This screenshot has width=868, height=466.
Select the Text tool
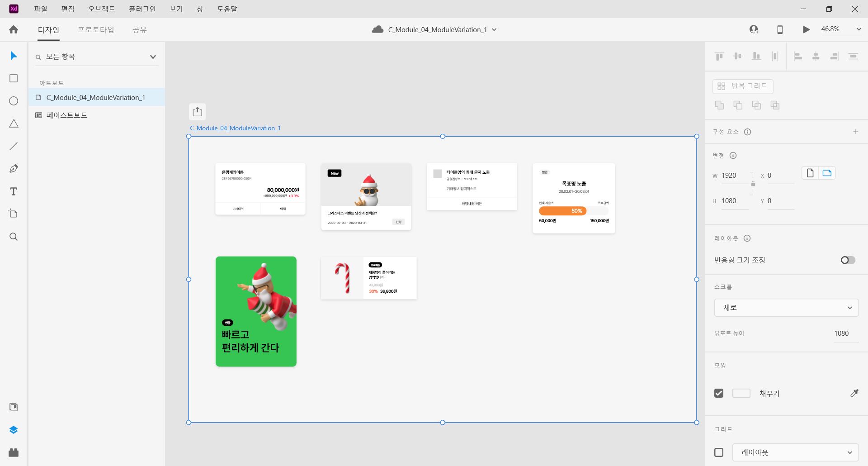(14, 191)
